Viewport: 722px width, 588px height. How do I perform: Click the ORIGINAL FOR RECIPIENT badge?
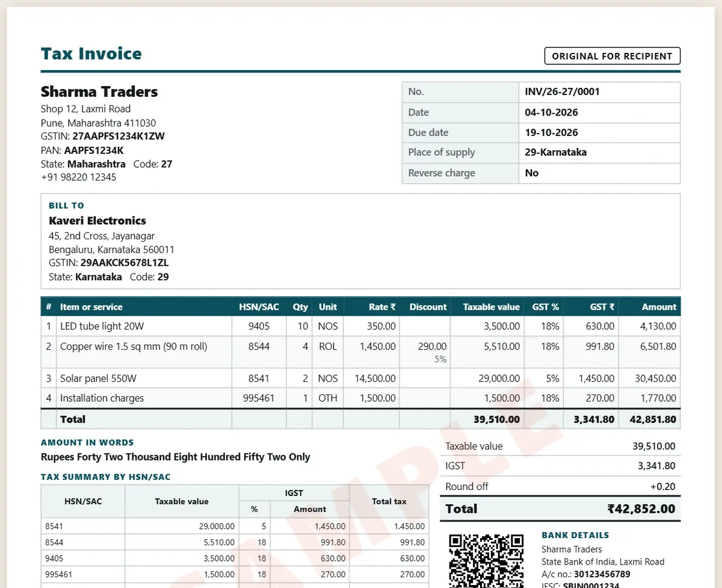pos(612,56)
